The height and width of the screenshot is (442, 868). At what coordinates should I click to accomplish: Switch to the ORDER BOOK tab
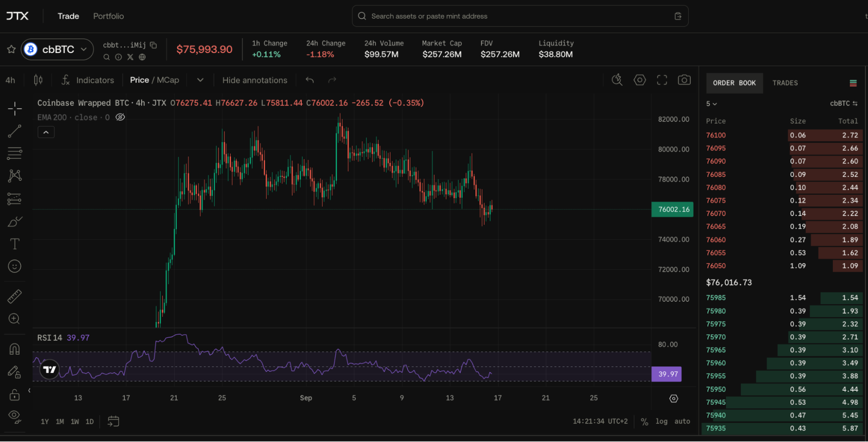[x=734, y=83]
